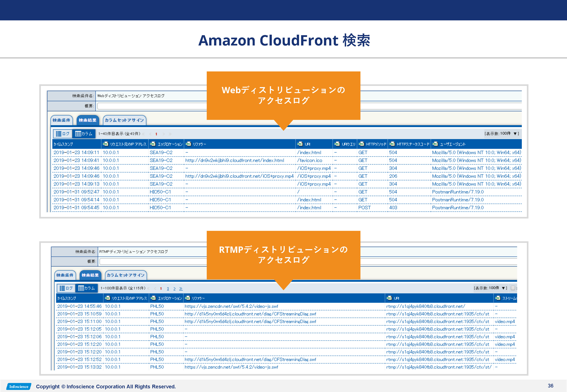
Task: Click the TAG icon beside リファラー in top table
Action: pyautogui.click(x=188, y=144)
